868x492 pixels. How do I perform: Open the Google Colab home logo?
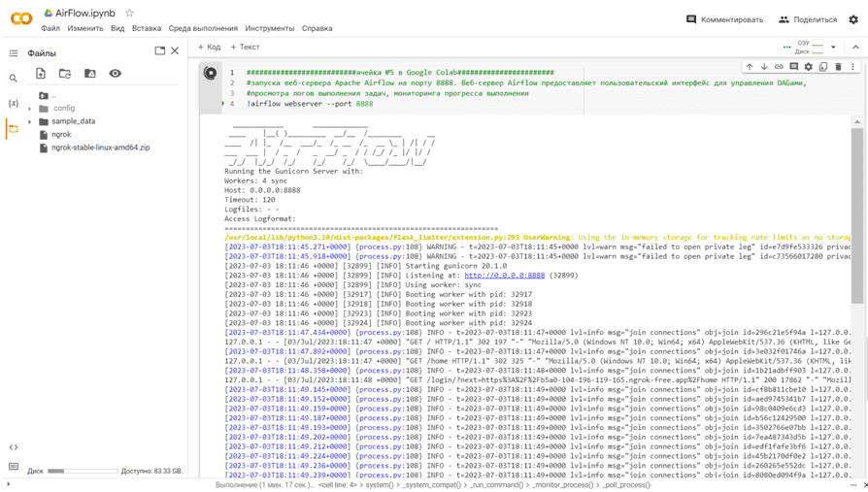click(x=21, y=19)
